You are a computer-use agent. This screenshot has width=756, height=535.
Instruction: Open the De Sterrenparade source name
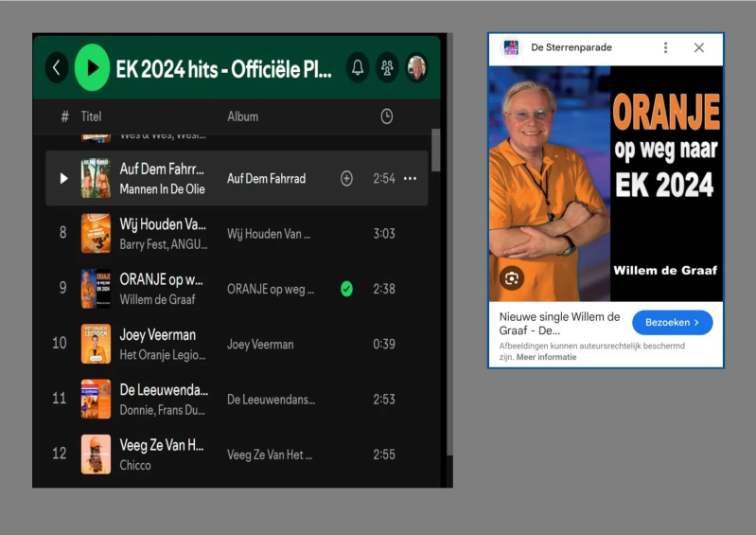click(x=571, y=47)
